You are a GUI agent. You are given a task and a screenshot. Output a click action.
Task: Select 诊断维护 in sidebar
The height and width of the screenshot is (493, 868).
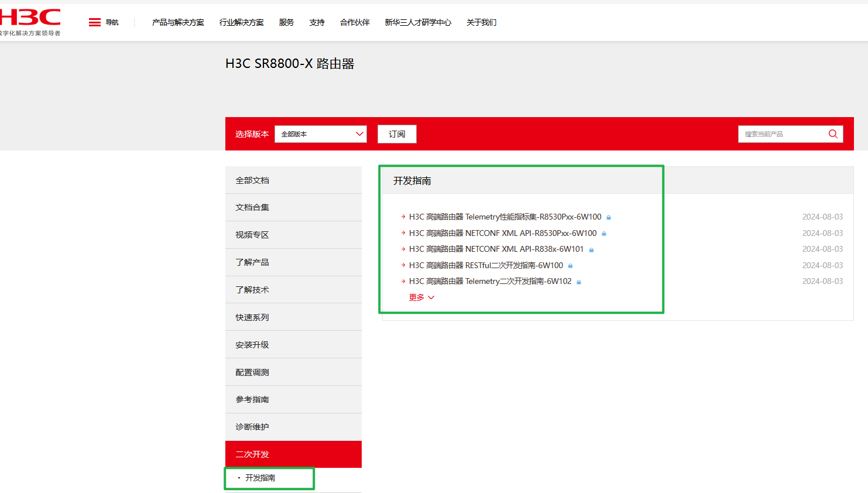coord(293,427)
